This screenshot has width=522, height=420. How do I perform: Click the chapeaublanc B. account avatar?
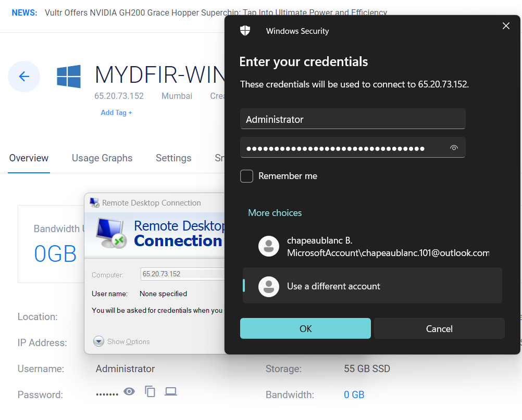(x=269, y=246)
